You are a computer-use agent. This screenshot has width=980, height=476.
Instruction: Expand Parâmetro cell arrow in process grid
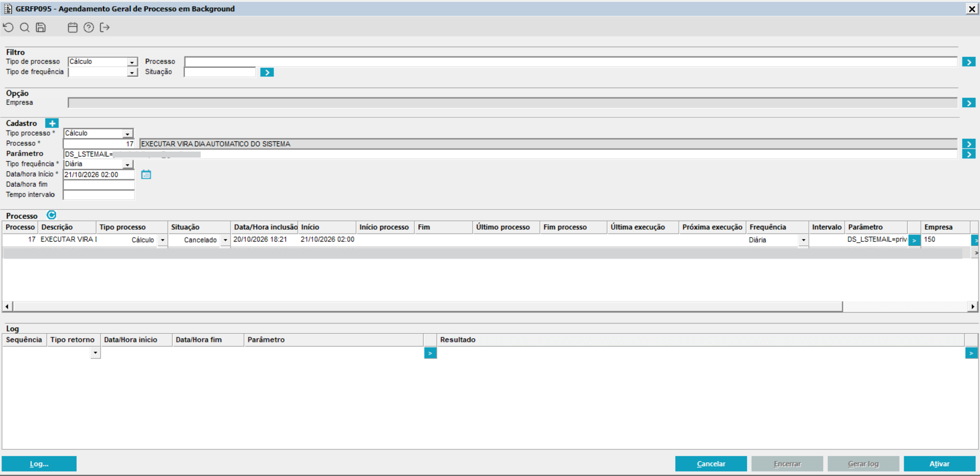914,240
